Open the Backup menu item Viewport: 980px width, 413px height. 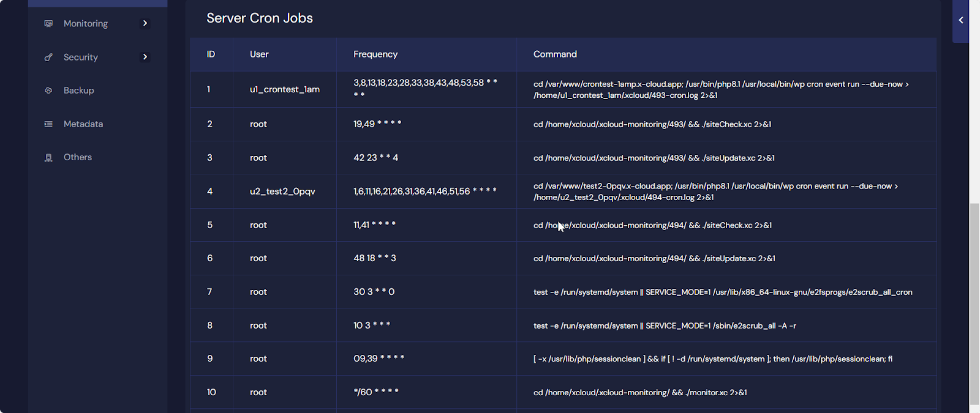click(x=79, y=91)
